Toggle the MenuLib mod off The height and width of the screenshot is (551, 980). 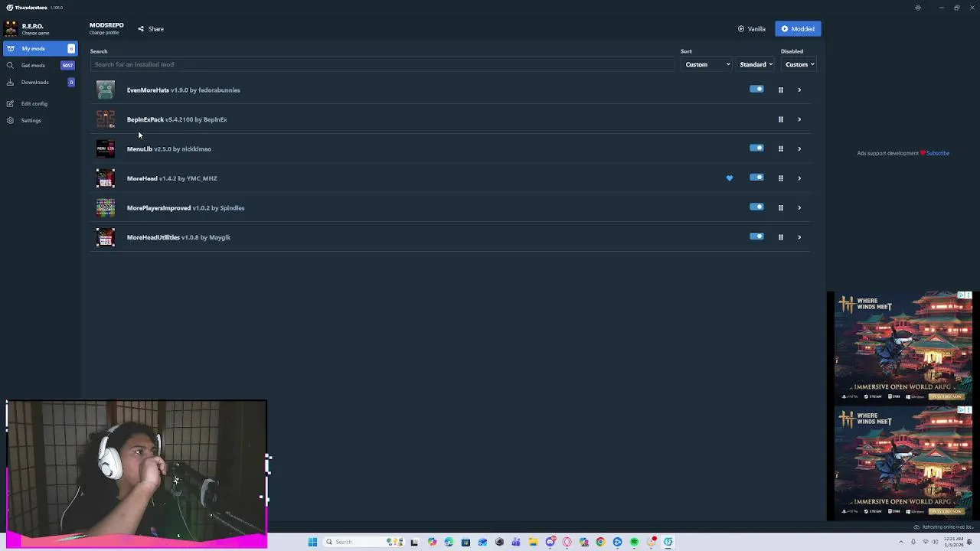[x=756, y=148]
